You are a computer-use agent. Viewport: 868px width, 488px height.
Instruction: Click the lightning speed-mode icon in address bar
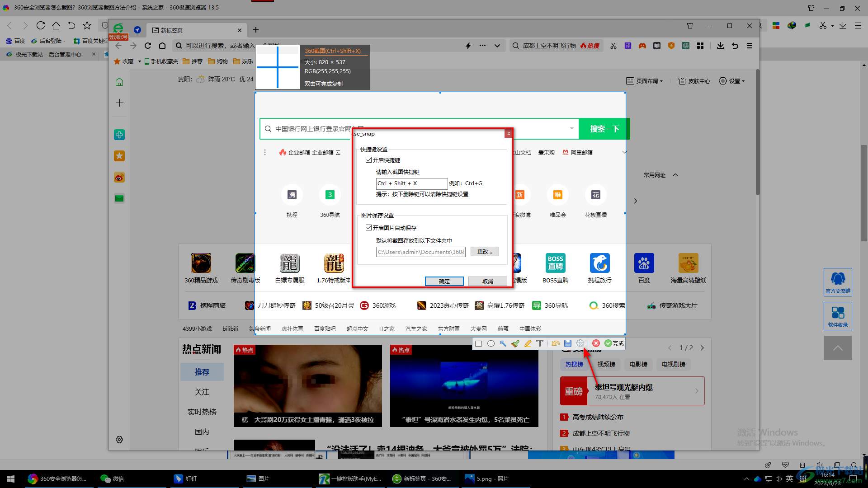[x=468, y=46]
